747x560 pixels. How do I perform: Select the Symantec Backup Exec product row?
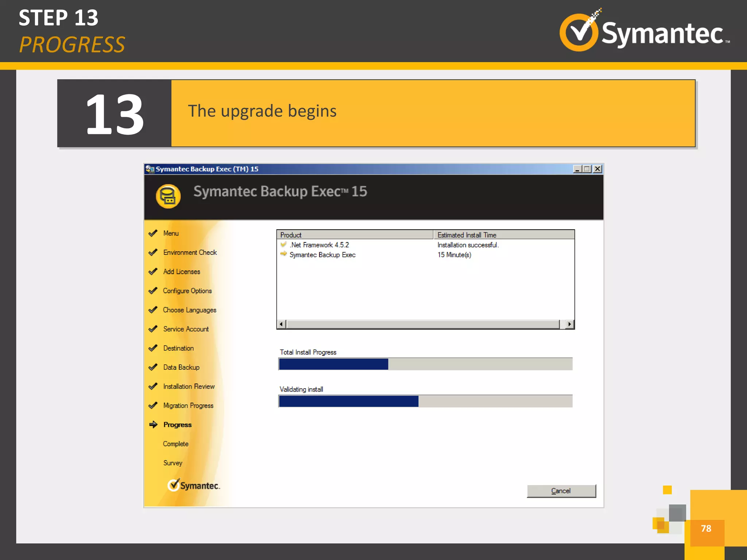426,255
